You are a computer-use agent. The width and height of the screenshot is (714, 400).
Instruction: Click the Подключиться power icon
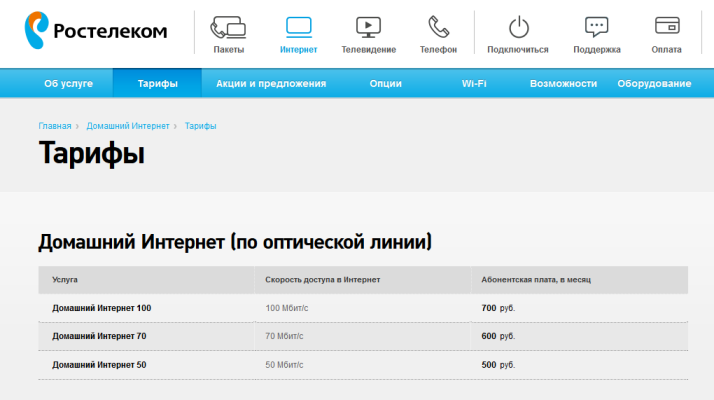[518, 27]
